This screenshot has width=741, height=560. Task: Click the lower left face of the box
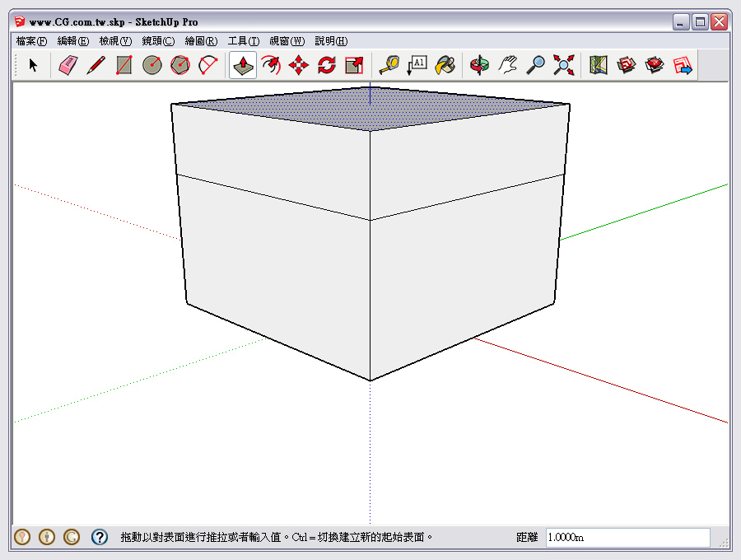point(277,279)
